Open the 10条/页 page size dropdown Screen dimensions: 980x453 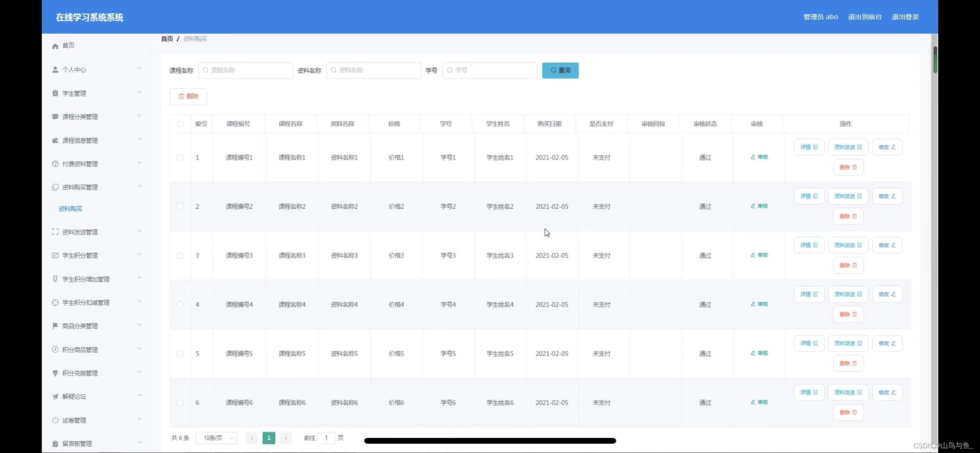click(x=217, y=438)
